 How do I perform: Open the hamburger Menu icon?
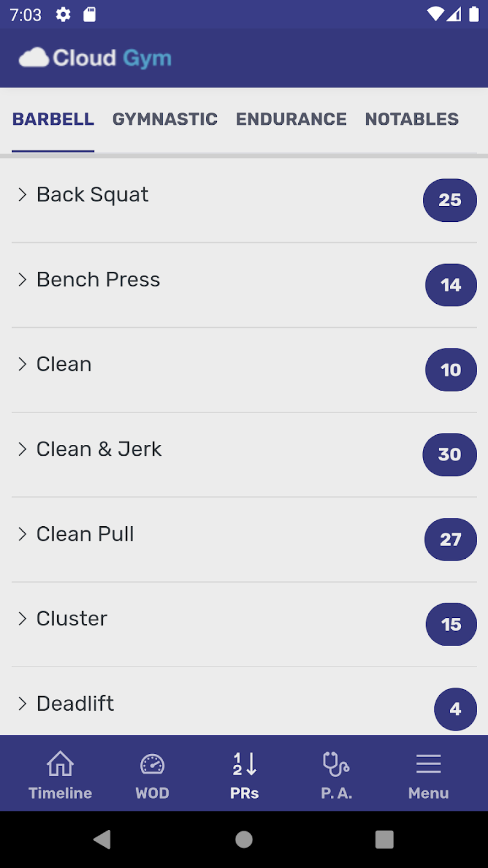pyautogui.click(x=428, y=764)
